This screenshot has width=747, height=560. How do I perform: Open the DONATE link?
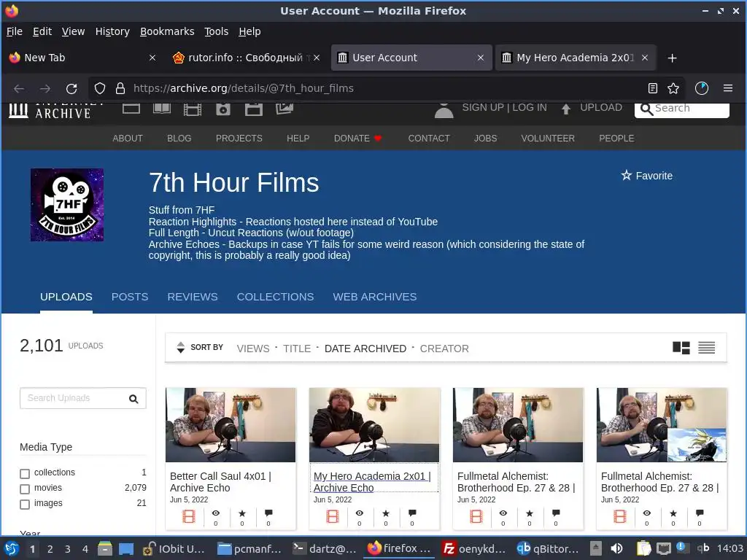coord(357,138)
